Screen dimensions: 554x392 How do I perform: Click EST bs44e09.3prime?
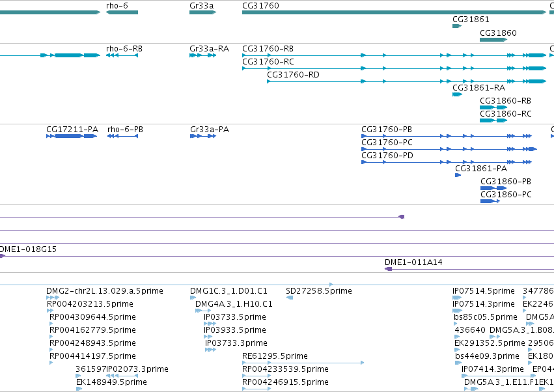[457, 363]
